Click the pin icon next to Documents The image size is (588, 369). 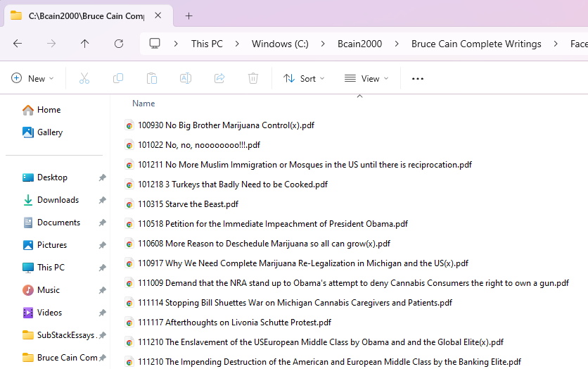(x=103, y=223)
